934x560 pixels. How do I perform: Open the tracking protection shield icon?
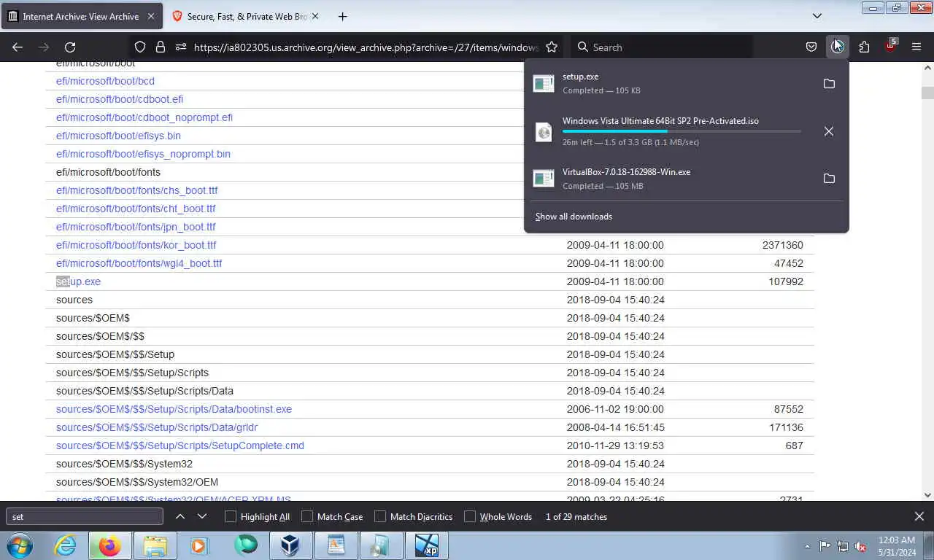140,47
